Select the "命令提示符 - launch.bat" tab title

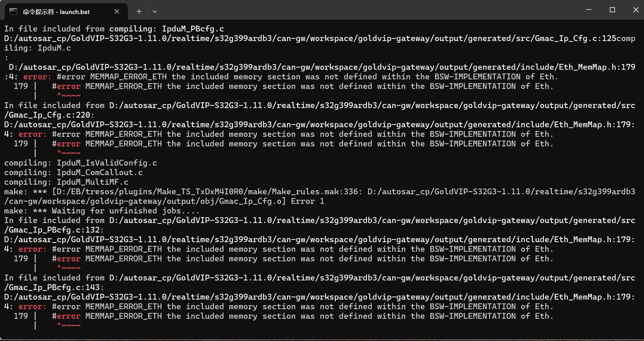[56, 12]
